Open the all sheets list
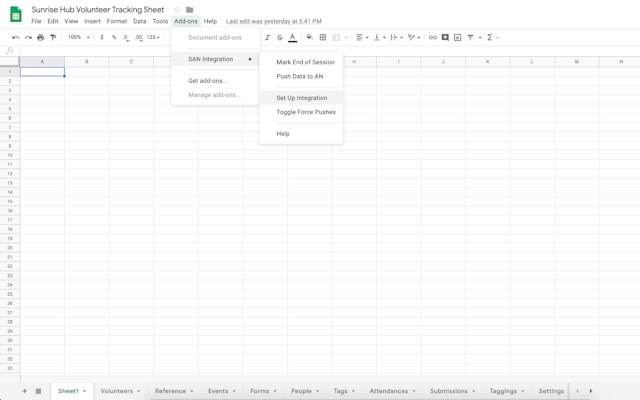Image resolution: width=640 pixels, height=400 pixels. pos(38,391)
